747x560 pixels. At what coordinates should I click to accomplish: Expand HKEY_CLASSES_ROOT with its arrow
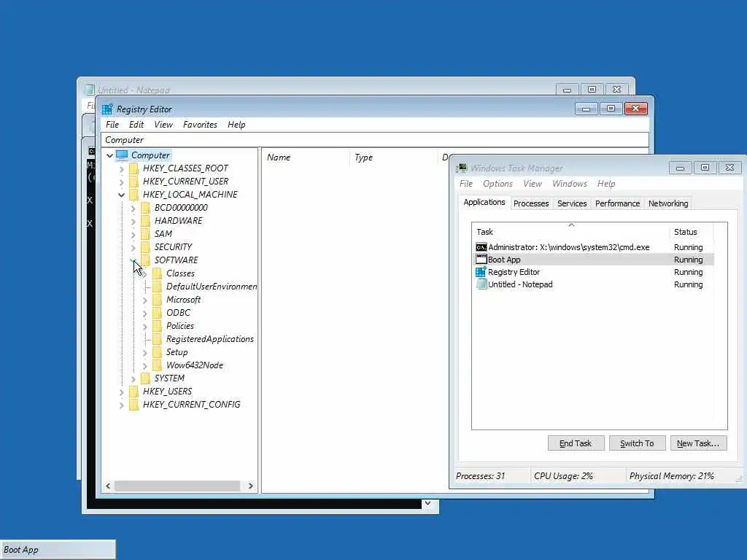122,169
